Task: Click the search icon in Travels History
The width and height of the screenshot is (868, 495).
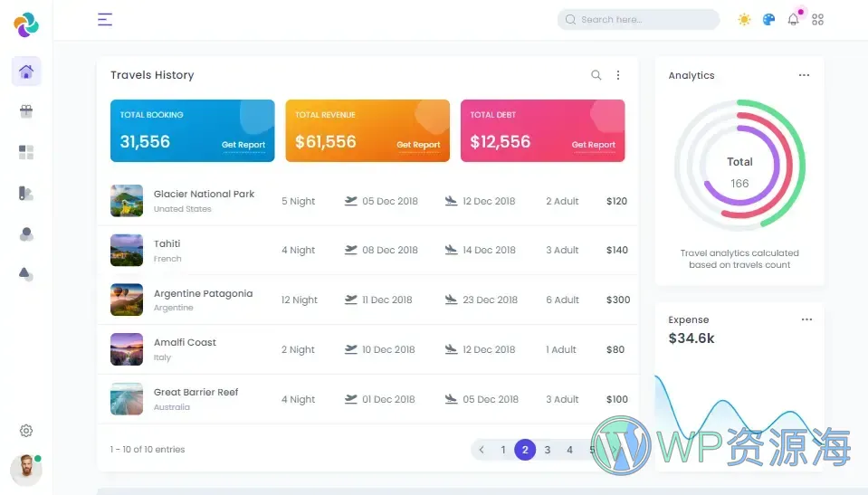Action: click(x=596, y=75)
